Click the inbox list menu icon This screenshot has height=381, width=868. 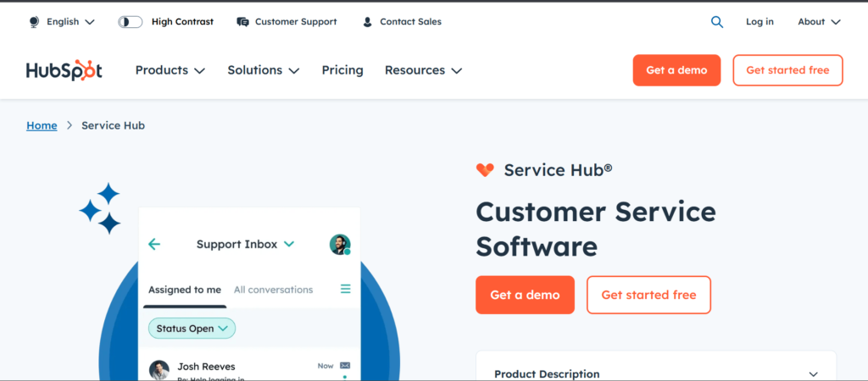tap(346, 289)
